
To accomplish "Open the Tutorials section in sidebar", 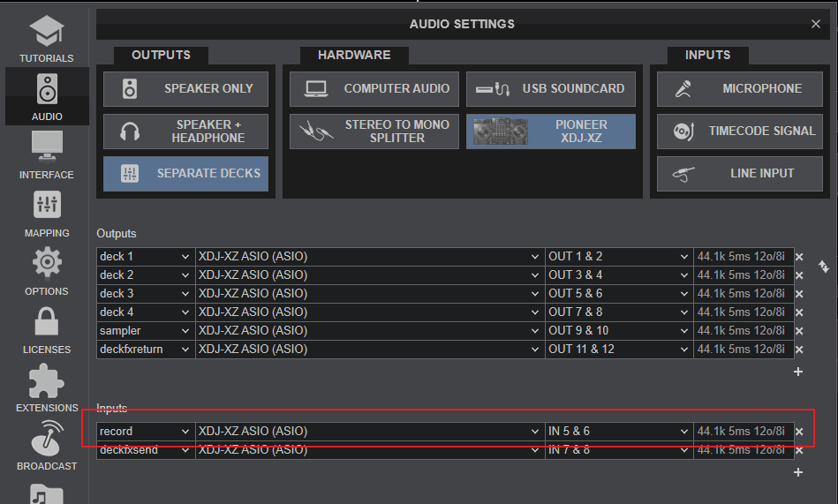I will [47, 39].
